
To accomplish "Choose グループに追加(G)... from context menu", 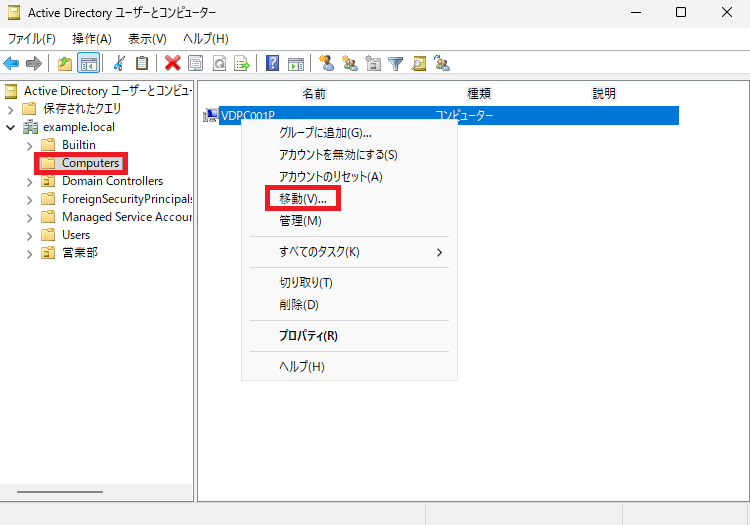I will click(x=325, y=133).
